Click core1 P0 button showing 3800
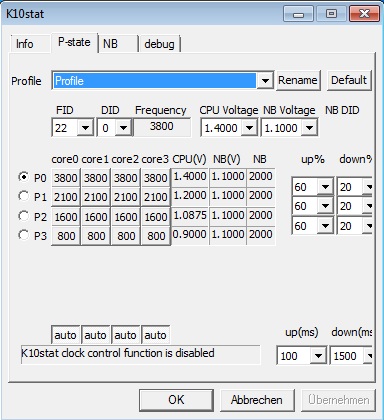The height and width of the screenshot is (420, 384). (96, 178)
